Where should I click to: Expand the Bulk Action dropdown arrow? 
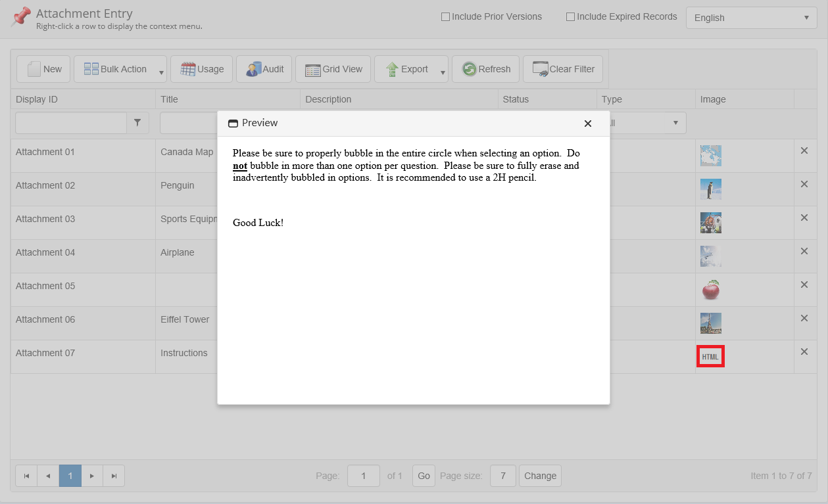point(161,72)
